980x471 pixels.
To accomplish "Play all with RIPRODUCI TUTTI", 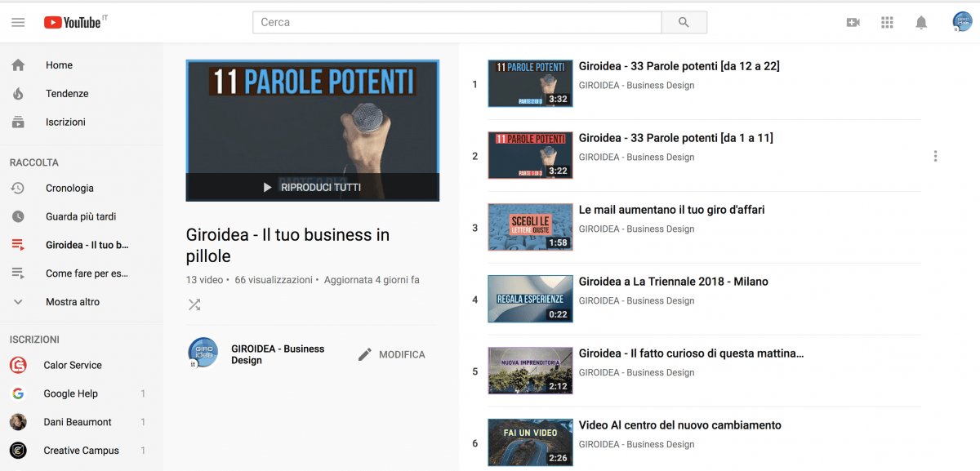I will (x=312, y=187).
